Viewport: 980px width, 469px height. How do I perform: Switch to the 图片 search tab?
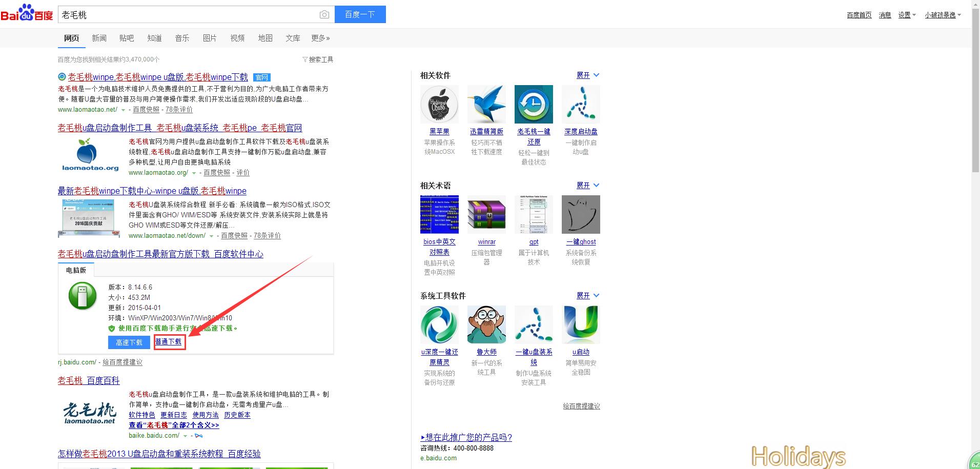(x=210, y=37)
